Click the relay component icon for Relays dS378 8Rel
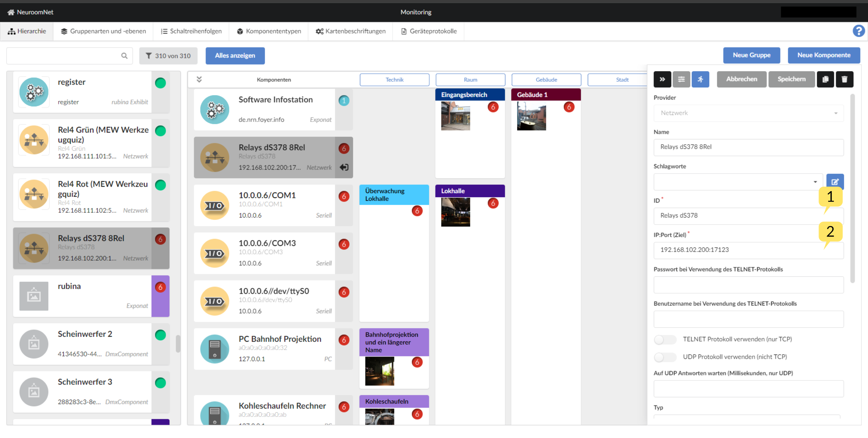The image size is (868, 438). click(x=215, y=156)
